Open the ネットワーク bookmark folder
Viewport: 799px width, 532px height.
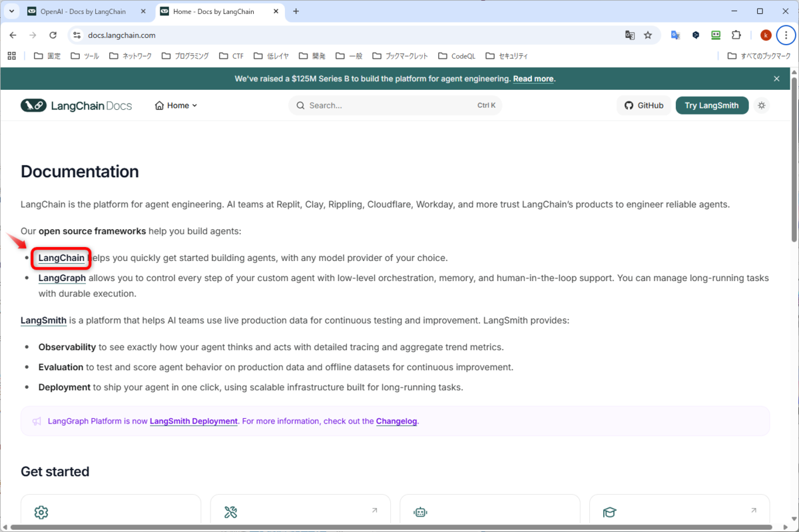[x=131, y=56]
